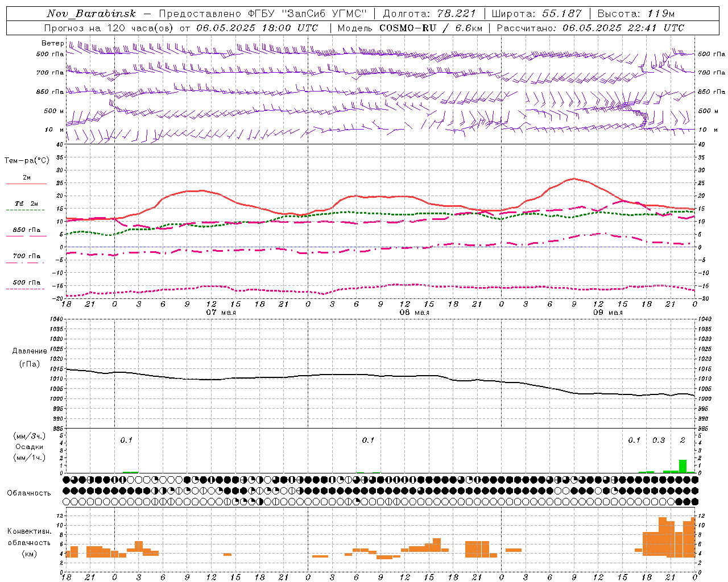Click the Модель COSMO-RU / 6.6км label
The width and height of the screenshot is (728, 582).
tap(410, 28)
